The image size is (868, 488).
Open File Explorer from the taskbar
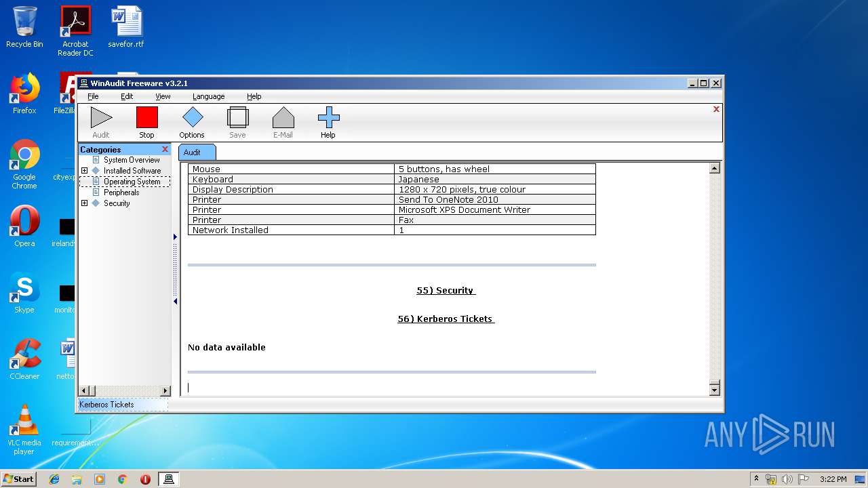point(77,479)
